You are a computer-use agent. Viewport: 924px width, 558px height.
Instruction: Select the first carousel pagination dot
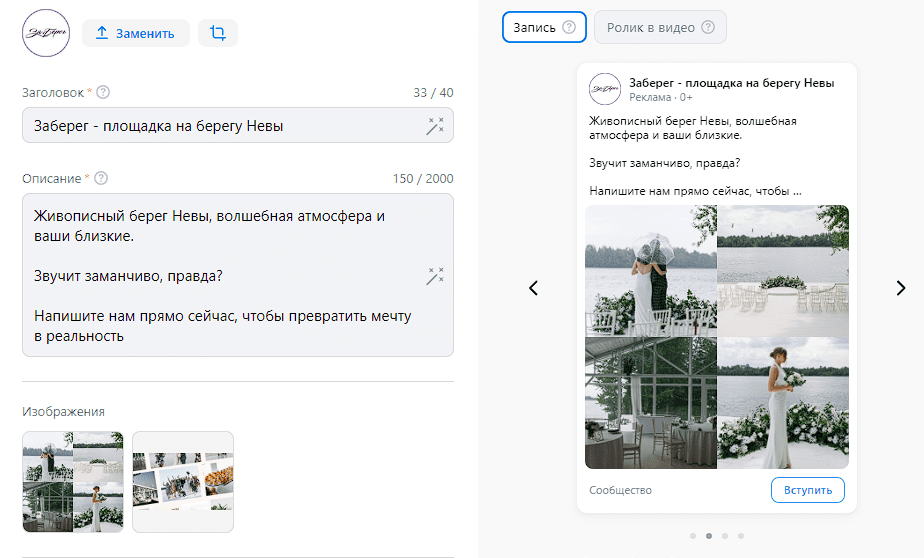pyautogui.click(x=693, y=536)
